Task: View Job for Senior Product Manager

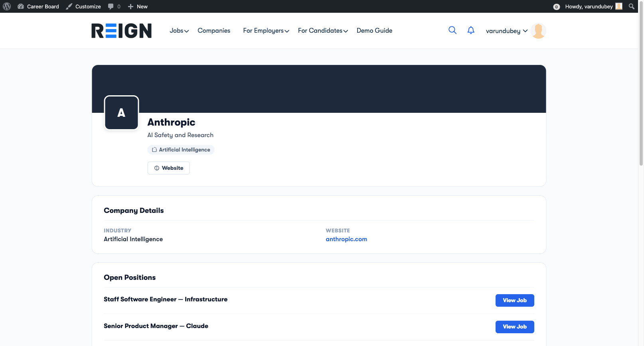Action: tap(515, 327)
